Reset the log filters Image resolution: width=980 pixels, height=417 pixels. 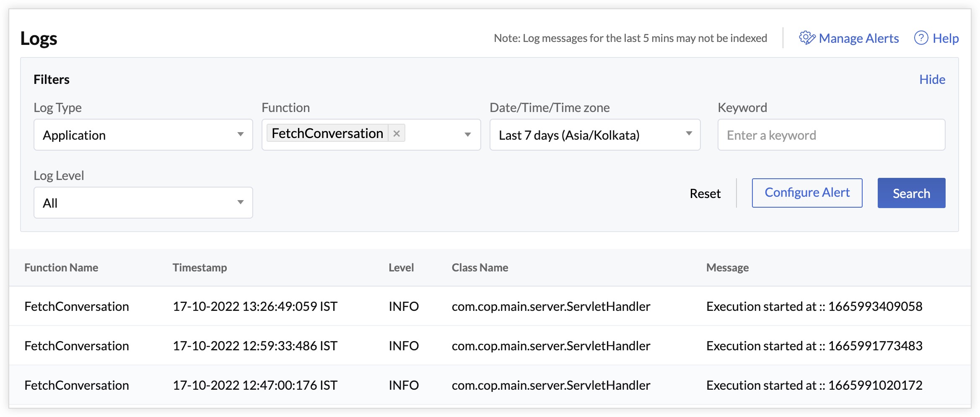705,193
